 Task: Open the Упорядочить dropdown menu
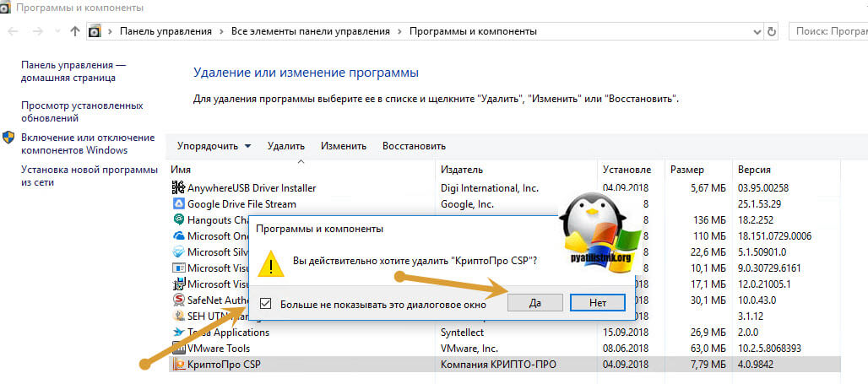[214, 146]
